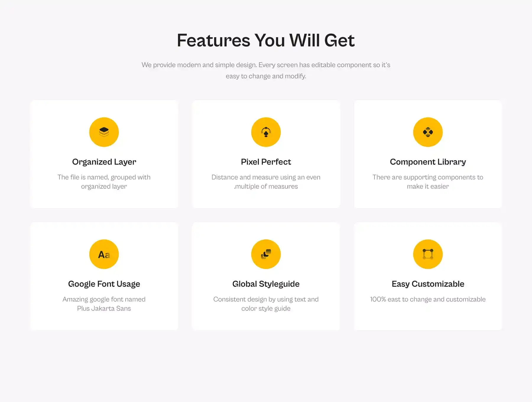Screen dimensions: 532x402
Task: Click the '100% east to change' description text
Action: pos(428,299)
